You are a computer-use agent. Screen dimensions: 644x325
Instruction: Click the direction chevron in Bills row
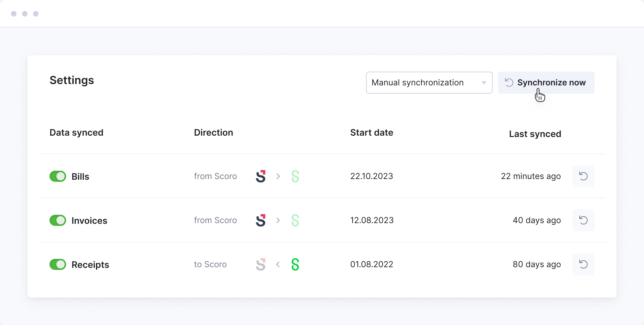pos(278,176)
